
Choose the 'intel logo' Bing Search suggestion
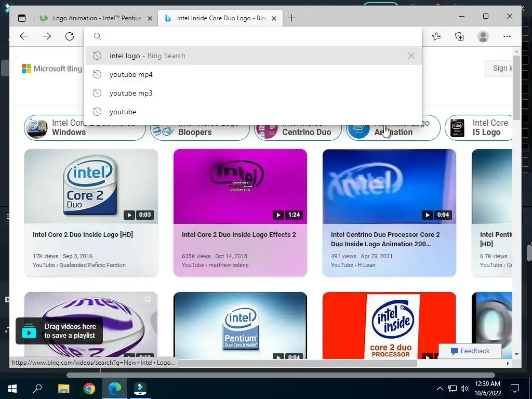click(x=253, y=56)
